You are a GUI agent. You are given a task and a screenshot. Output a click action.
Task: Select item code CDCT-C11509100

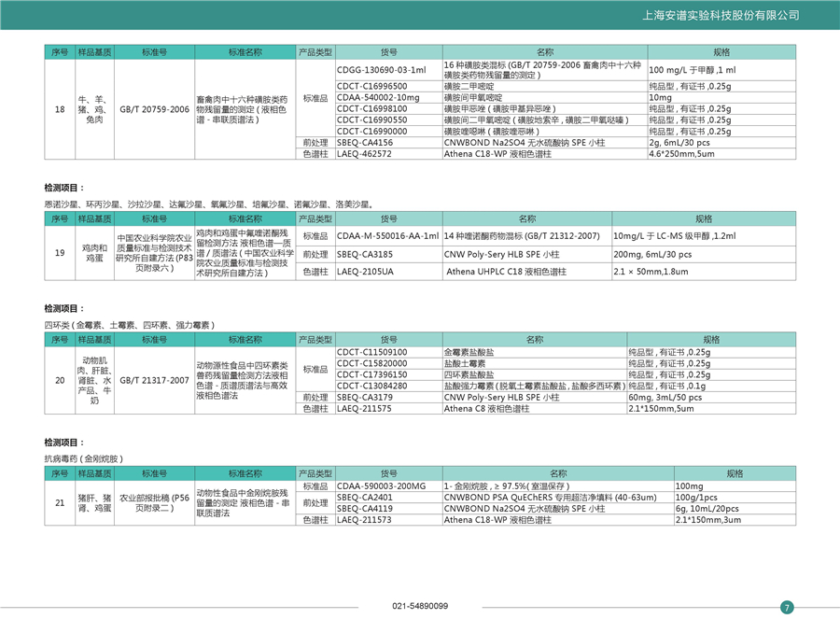(371, 352)
